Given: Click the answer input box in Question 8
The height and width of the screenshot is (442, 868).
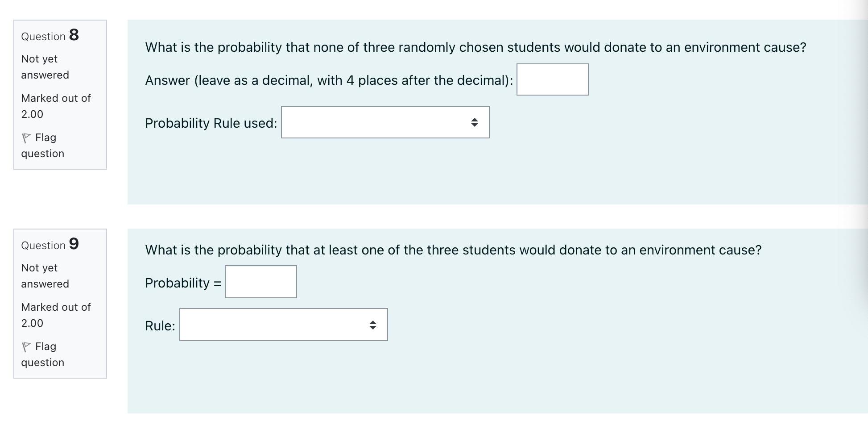Looking at the screenshot, I should [552, 79].
